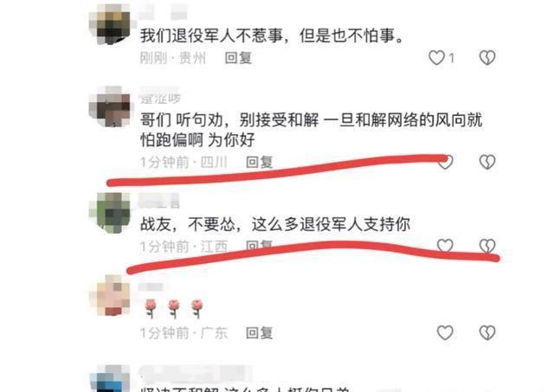Viewport: 554px width, 392px height.
Task: Reply to the 江西 comment
Action: click(259, 245)
